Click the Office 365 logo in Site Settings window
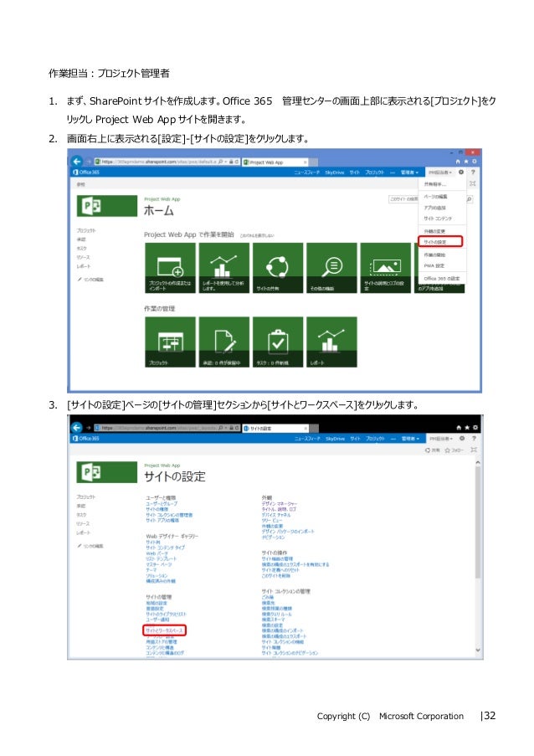Image resolution: width=534 pixels, height=756 pixels. [x=85, y=438]
